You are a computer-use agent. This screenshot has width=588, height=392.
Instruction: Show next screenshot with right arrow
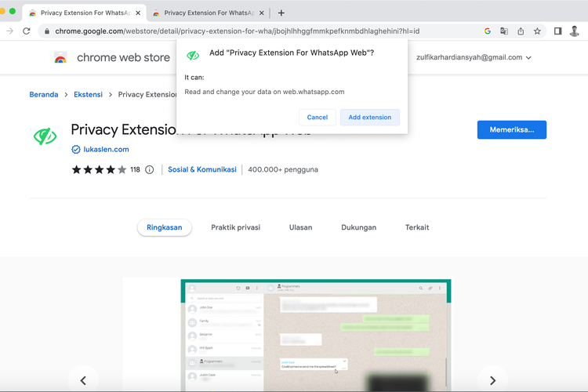(x=492, y=380)
